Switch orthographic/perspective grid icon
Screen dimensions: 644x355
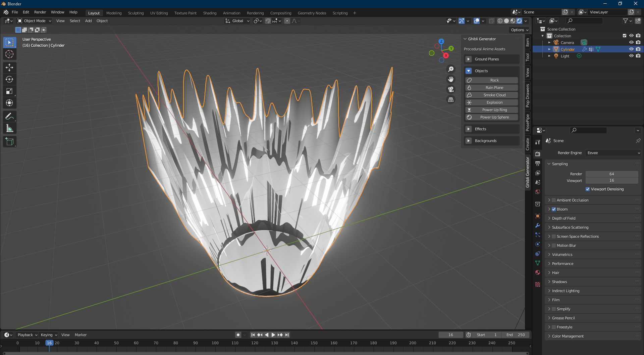(451, 99)
